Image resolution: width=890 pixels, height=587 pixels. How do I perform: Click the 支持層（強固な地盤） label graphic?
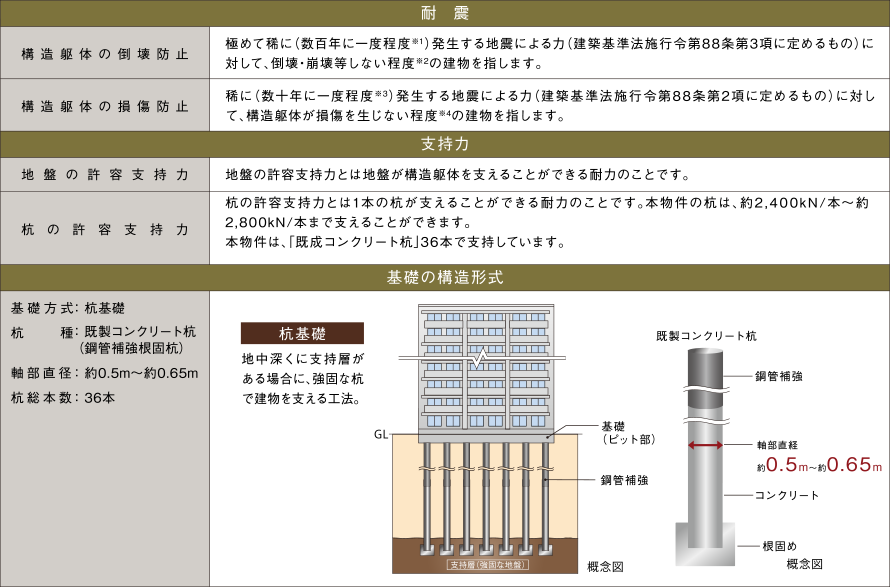click(x=487, y=563)
